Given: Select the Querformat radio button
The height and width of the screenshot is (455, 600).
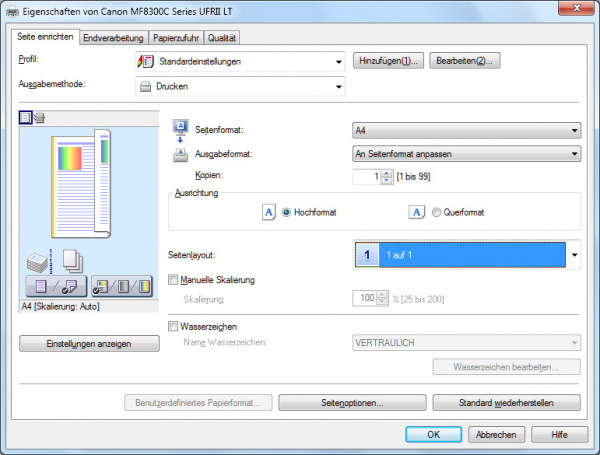Looking at the screenshot, I should [436, 212].
